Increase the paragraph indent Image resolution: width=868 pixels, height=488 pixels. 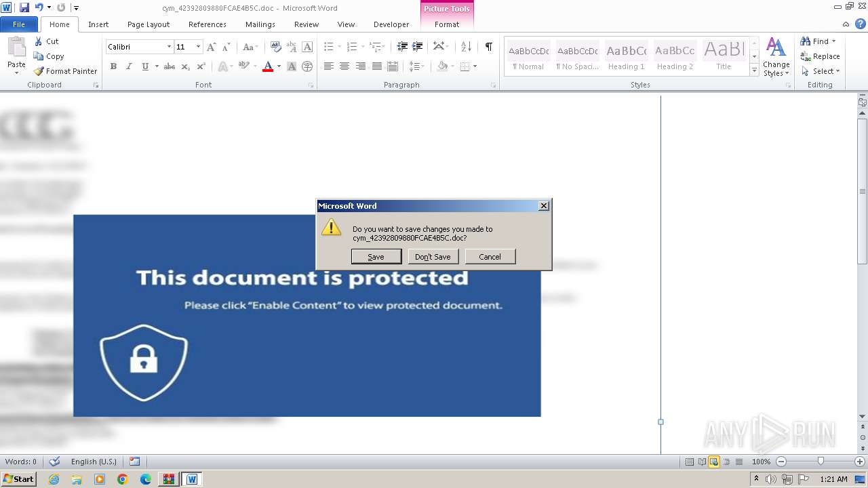point(418,47)
